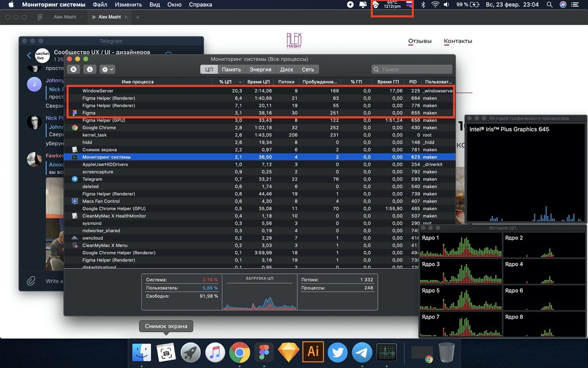The image size is (588, 368).
Task: Click the Контакты link on the website
Action: [x=458, y=41]
